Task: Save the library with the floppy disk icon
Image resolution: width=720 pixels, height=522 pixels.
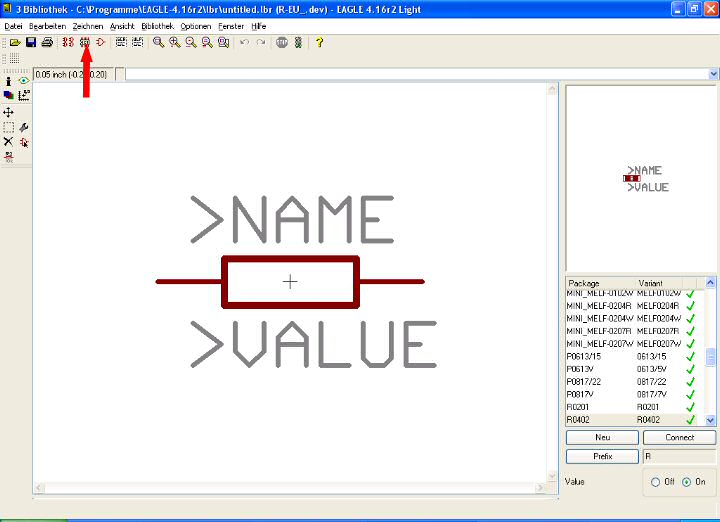Action: click(31, 43)
